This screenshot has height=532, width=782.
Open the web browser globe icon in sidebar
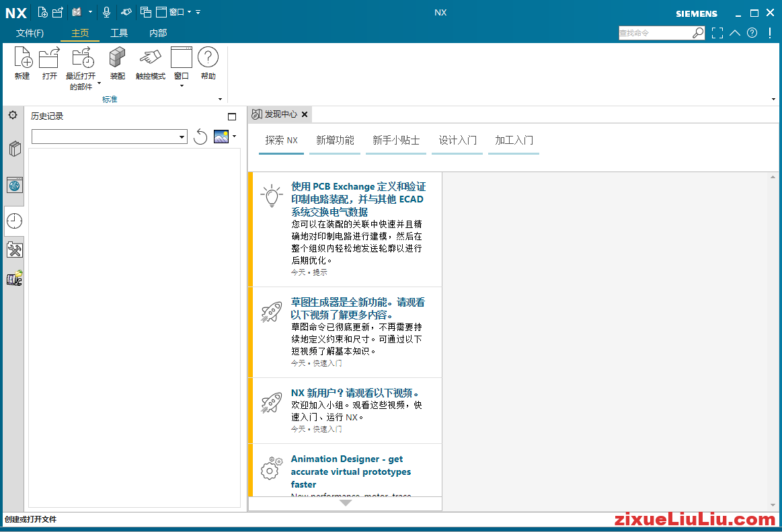coord(15,185)
